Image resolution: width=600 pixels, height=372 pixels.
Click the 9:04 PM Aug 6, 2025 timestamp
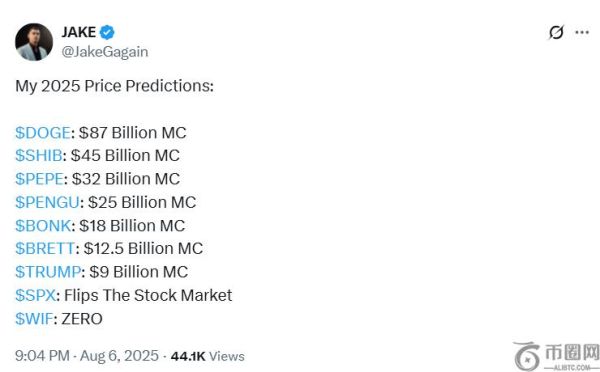click(87, 356)
